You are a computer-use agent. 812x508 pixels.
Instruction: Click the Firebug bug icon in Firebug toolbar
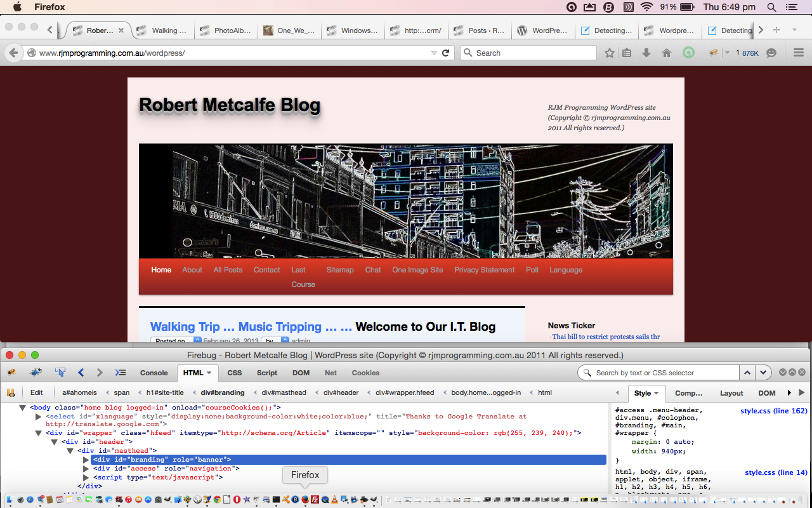click(11, 373)
